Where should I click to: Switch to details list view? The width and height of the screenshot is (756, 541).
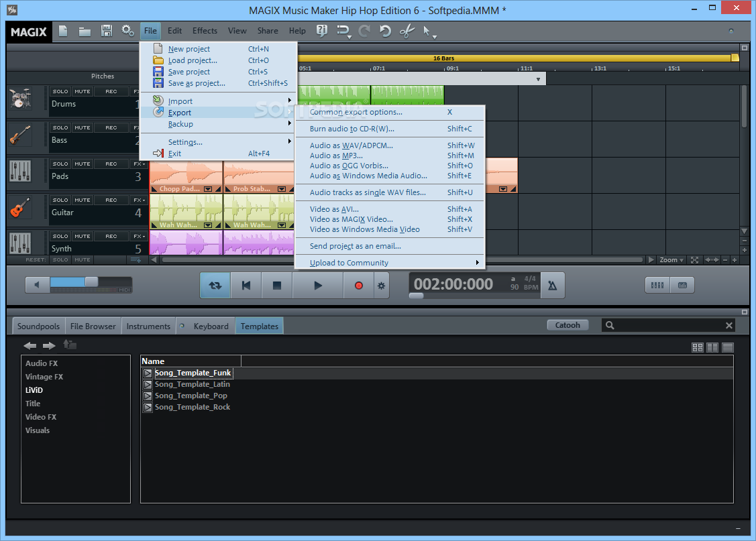coord(728,347)
